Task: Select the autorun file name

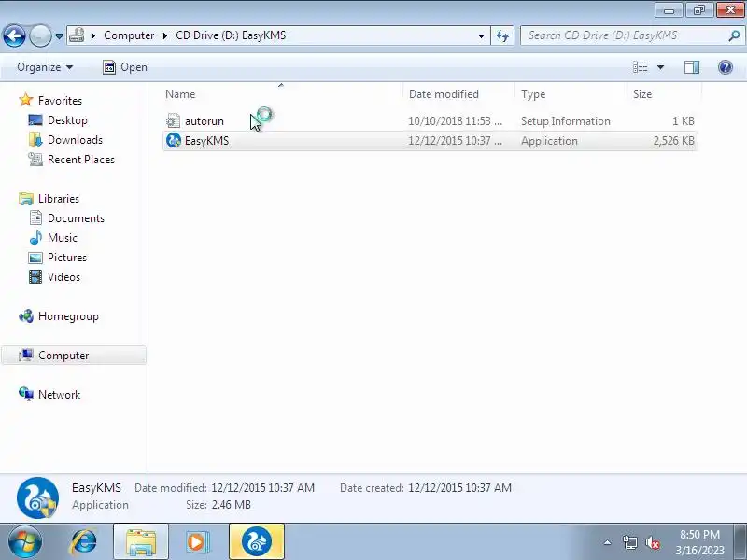Action: click(x=204, y=121)
